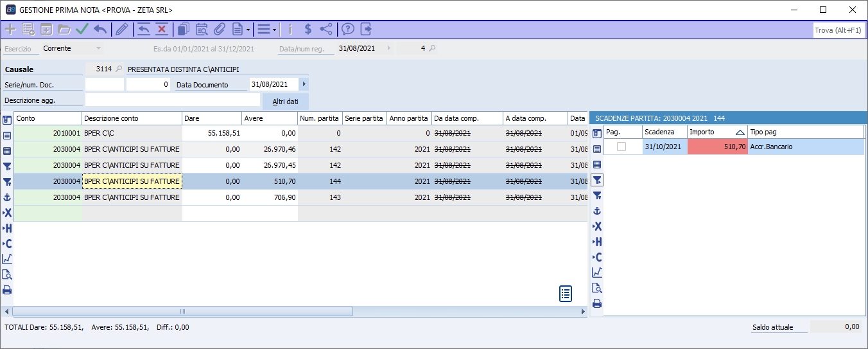Open help with the question mark icon
The image size is (868, 349).
[348, 29]
